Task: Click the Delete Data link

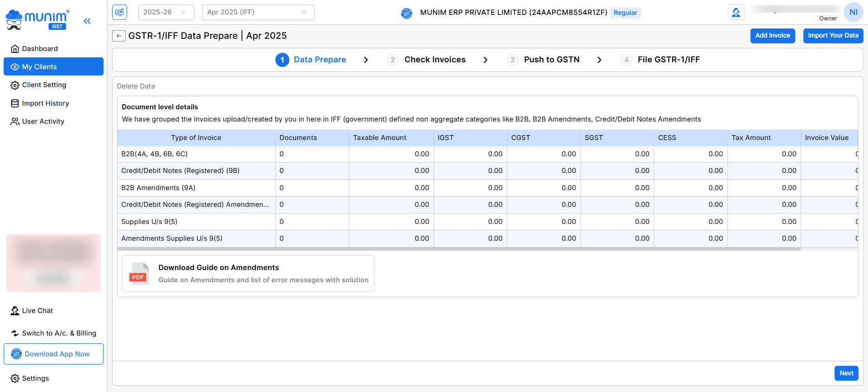Action: pyautogui.click(x=136, y=86)
